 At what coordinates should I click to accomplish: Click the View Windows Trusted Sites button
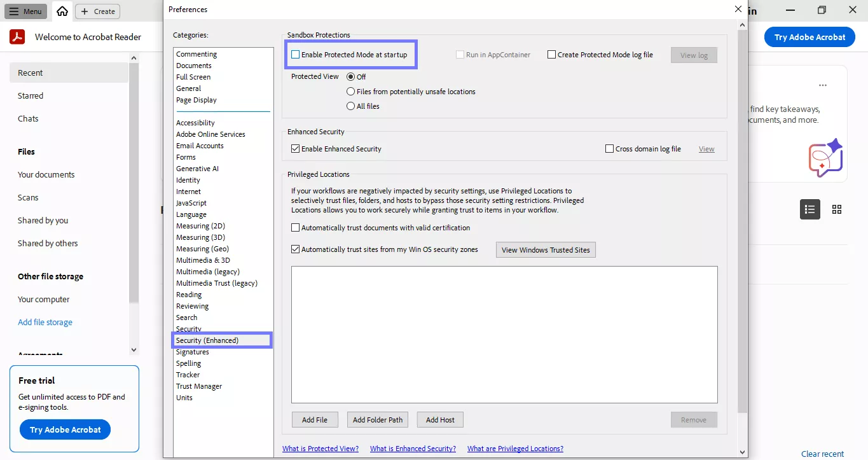tap(545, 249)
